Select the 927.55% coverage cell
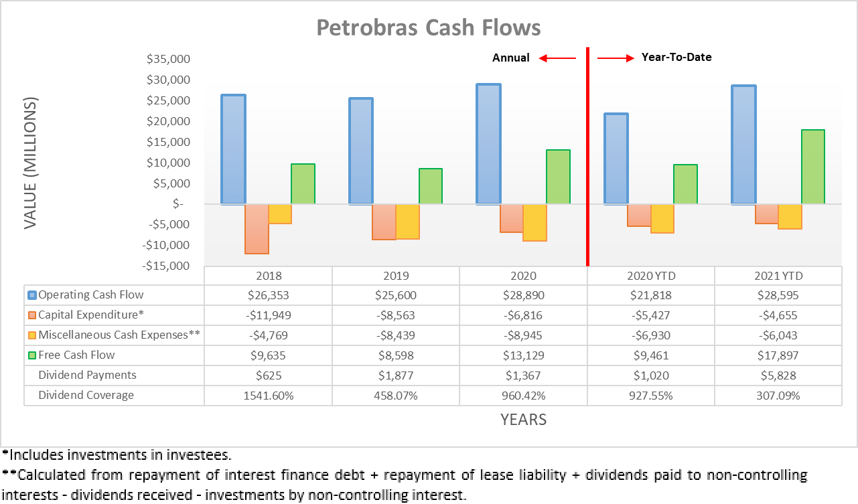 click(x=651, y=396)
